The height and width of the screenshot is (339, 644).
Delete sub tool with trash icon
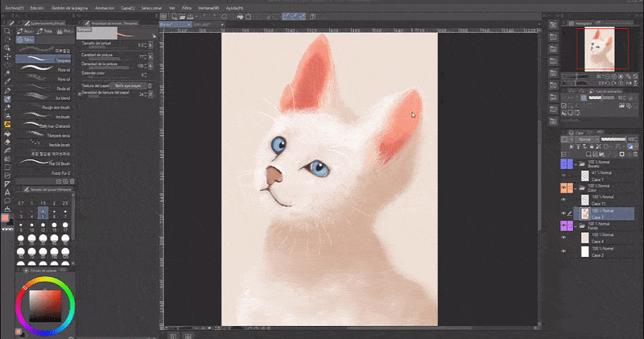(x=72, y=181)
